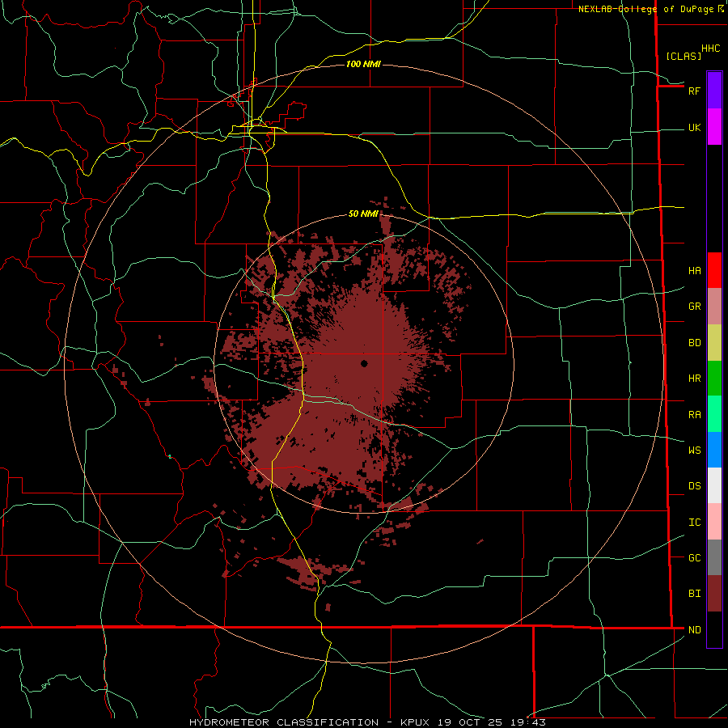This screenshot has width=728, height=728.
Task: Click the yellow BD legend color swatch
Action: pyautogui.click(x=714, y=343)
